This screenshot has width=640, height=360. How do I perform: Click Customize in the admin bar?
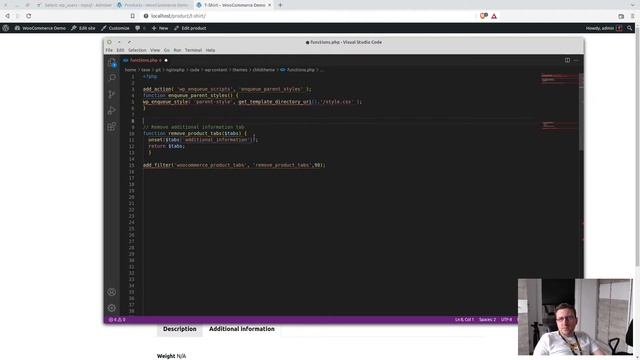(x=115, y=28)
